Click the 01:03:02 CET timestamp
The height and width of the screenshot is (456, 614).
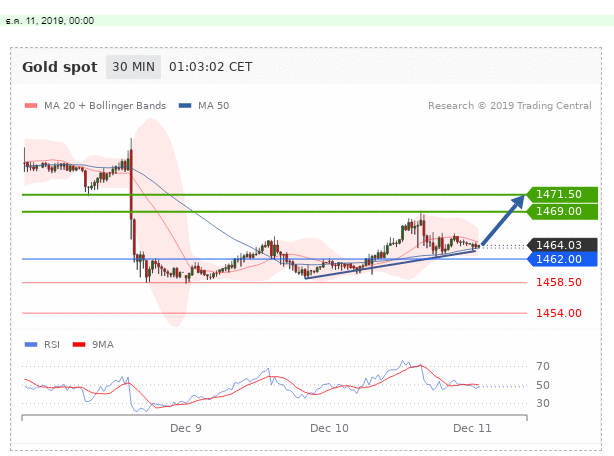click(x=211, y=67)
